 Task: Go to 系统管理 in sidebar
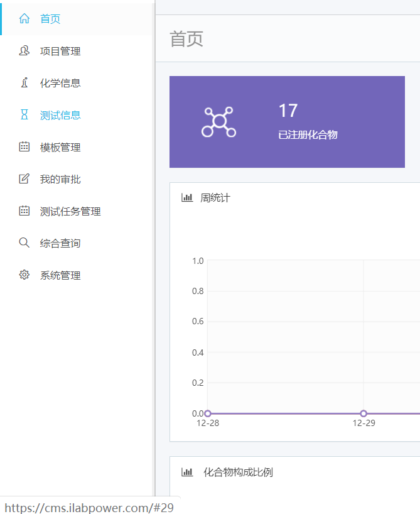[x=77, y=275]
